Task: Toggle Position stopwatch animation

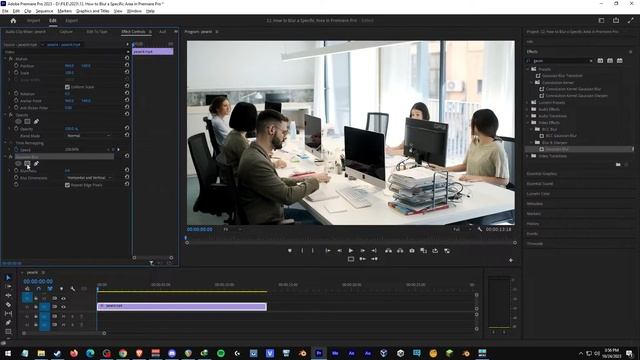Action: 16,65
